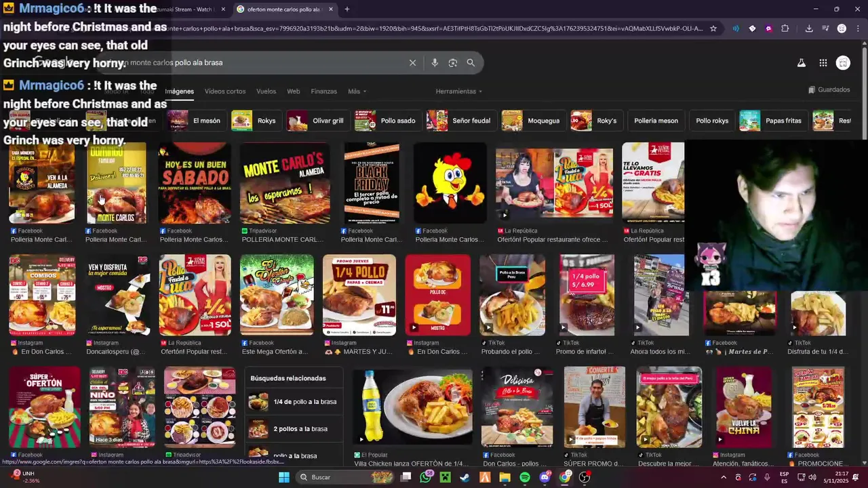
Task: Switch to the Videos cortos tab
Action: [x=225, y=91]
